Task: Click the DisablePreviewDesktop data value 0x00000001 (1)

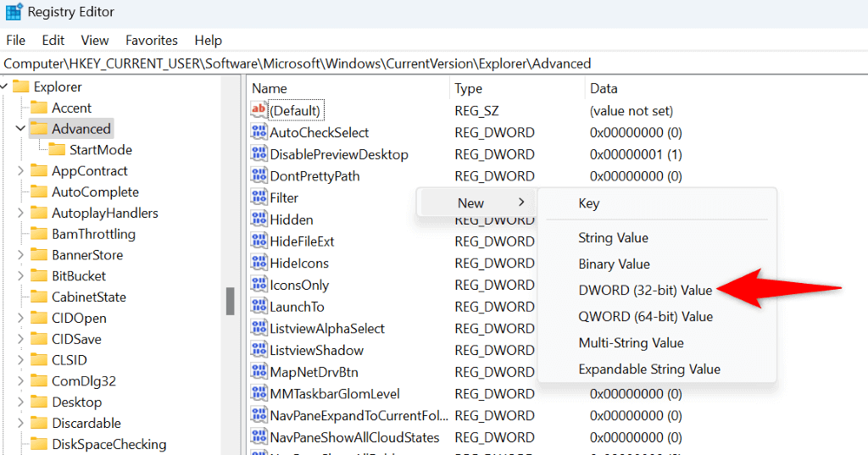Action: (x=636, y=154)
